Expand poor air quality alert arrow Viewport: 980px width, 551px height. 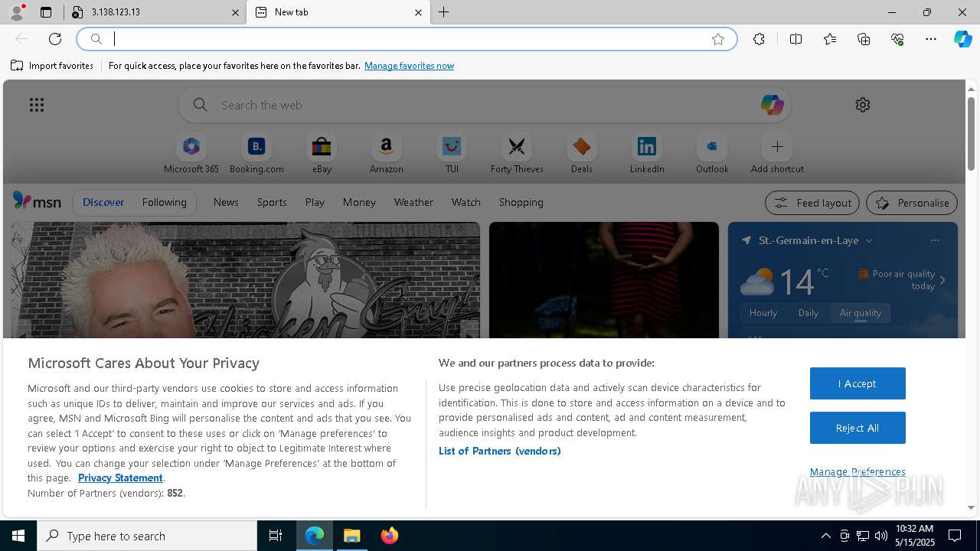click(942, 280)
